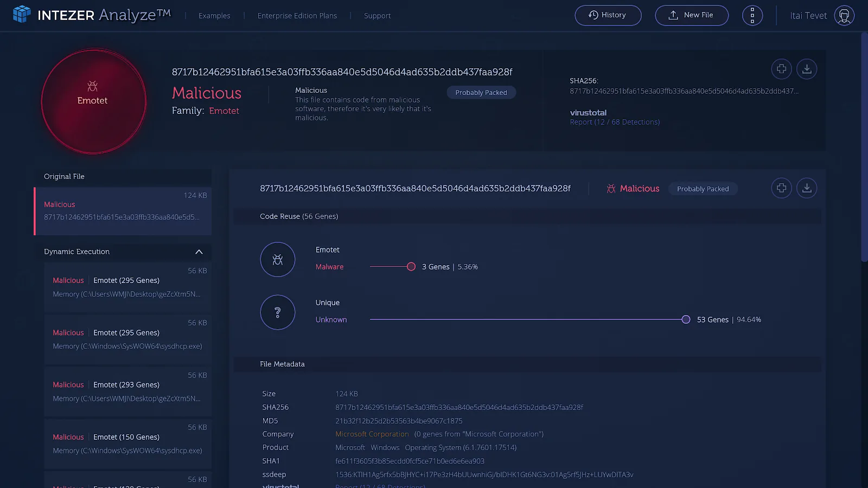The image size is (868, 488).
Task: Click the SHA1 hash value
Action: (x=410, y=461)
